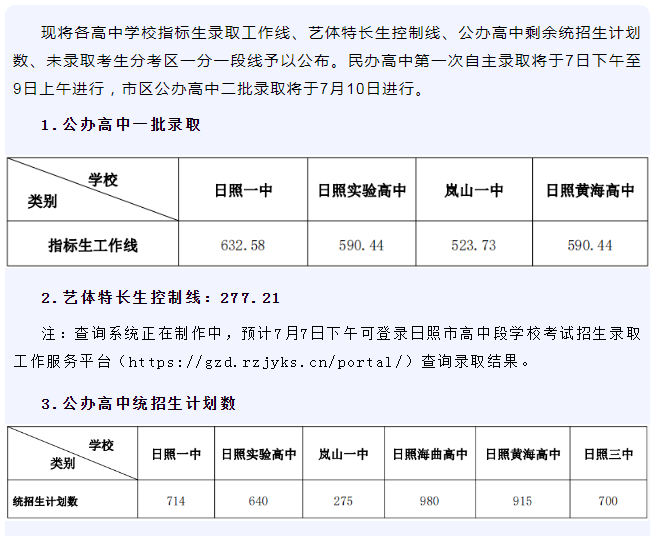
Task: Click the "统招生计划数" row label
Action: click(x=45, y=501)
